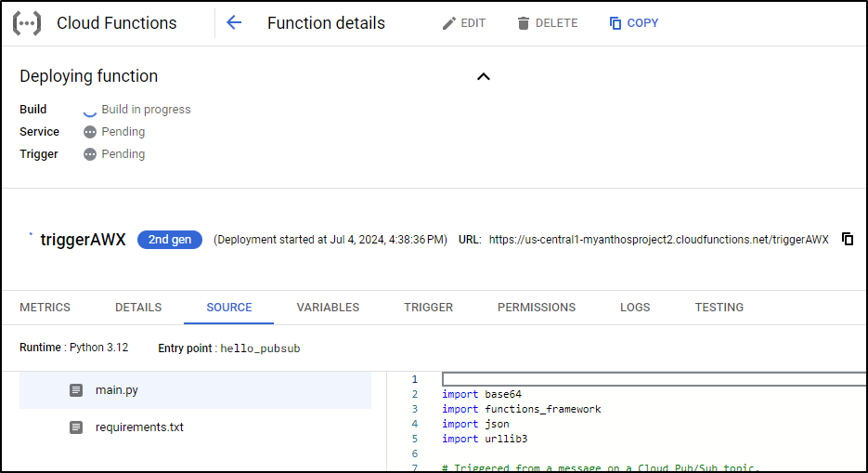Viewport: 868px width, 473px height.
Task: Open the PERMISSIONS tab
Action: pyautogui.click(x=537, y=308)
